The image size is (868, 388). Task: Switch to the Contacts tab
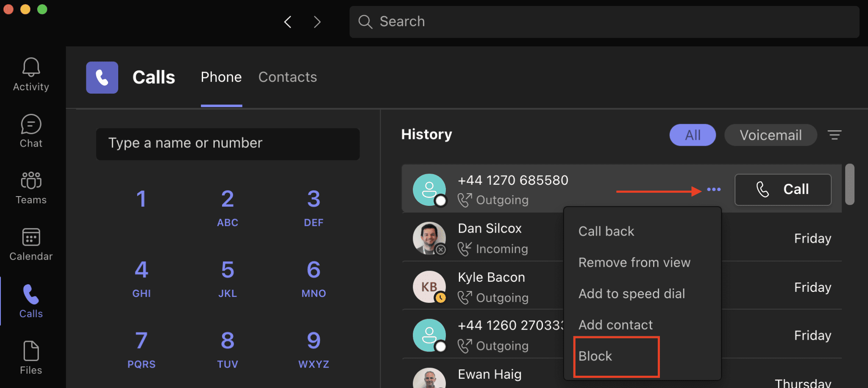tap(287, 77)
